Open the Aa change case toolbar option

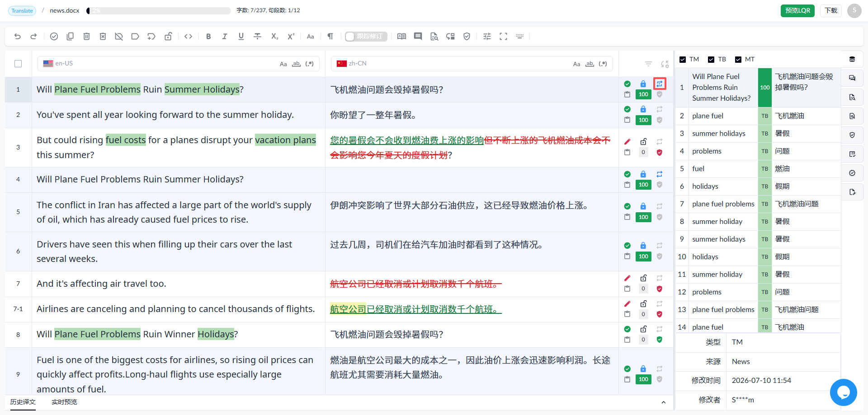(311, 37)
